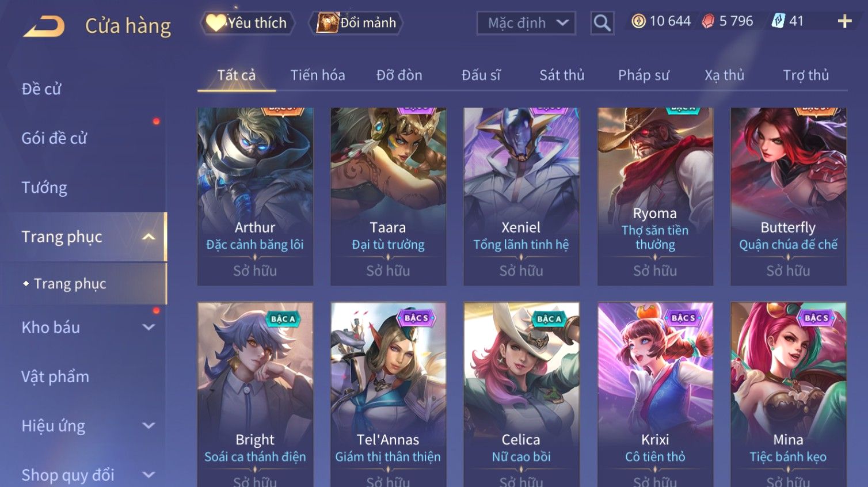Viewport: 868px width, 487px height.
Task: Click the red ruby currency icon
Action: click(708, 21)
